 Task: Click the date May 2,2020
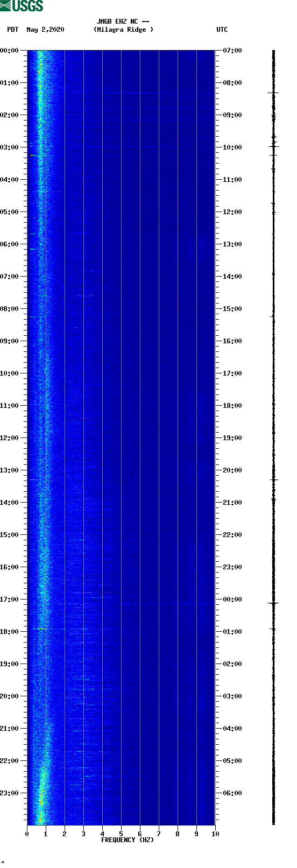point(45,30)
